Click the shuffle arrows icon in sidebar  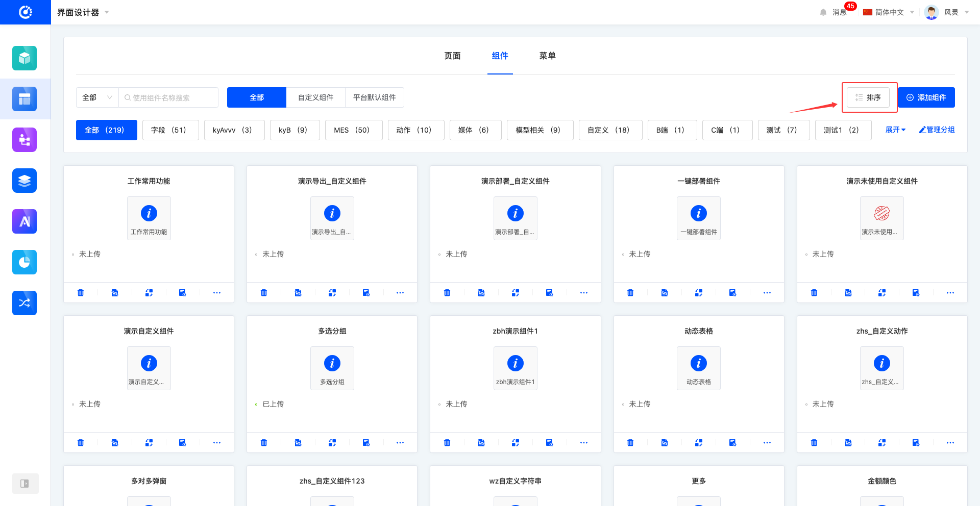click(24, 303)
